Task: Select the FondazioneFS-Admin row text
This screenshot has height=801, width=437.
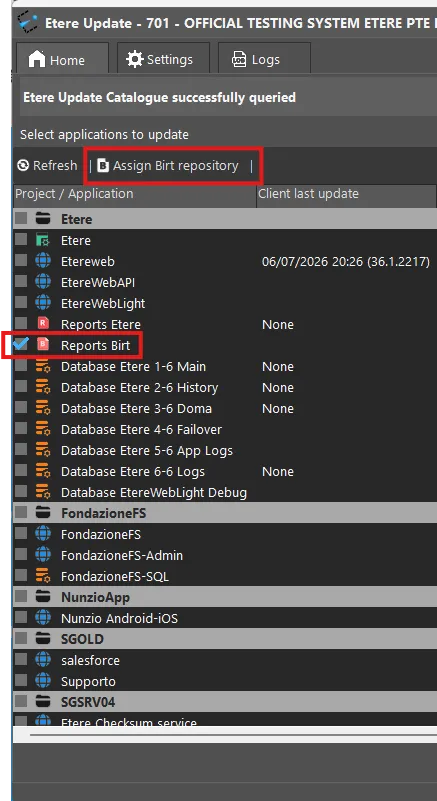Action: click(x=122, y=555)
